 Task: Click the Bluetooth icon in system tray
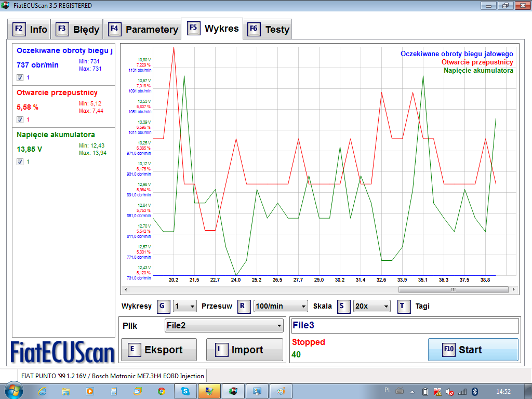[x=474, y=391]
